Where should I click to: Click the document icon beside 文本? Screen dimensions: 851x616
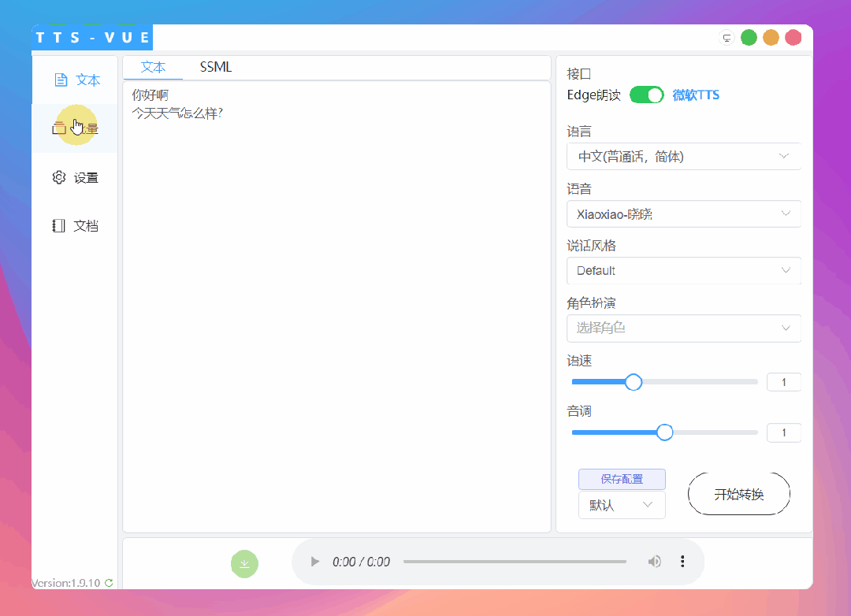(x=61, y=80)
